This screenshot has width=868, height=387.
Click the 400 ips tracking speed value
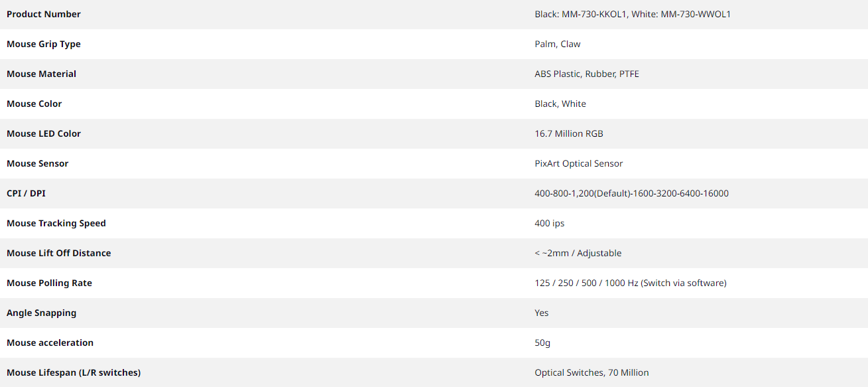point(550,223)
